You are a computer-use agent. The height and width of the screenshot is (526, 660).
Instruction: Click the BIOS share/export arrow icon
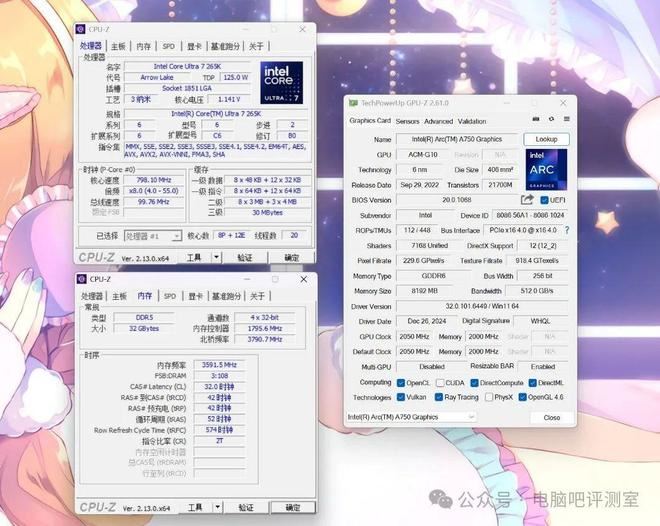pyautogui.click(x=527, y=200)
